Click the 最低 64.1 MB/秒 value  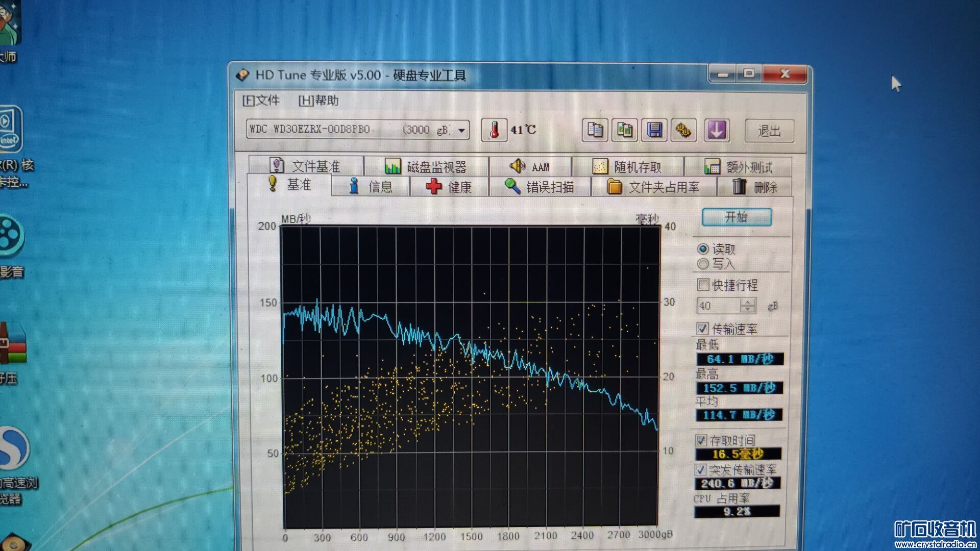click(x=740, y=359)
